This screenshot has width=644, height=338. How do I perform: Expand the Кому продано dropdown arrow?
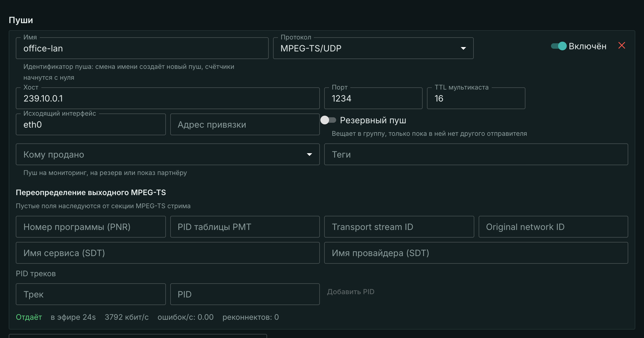pyautogui.click(x=309, y=155)
